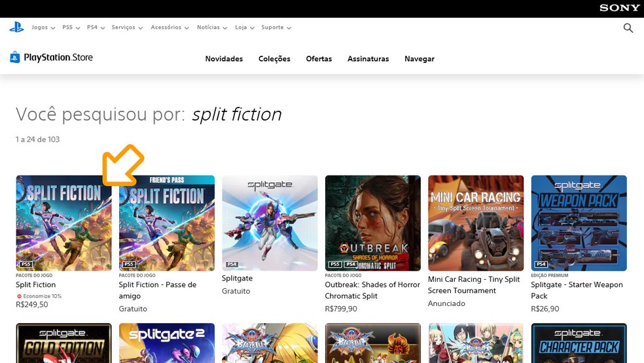Click Outbreak: Shades of Horror Chromatic Split title
644x363 pixels.
pos(372,290)
